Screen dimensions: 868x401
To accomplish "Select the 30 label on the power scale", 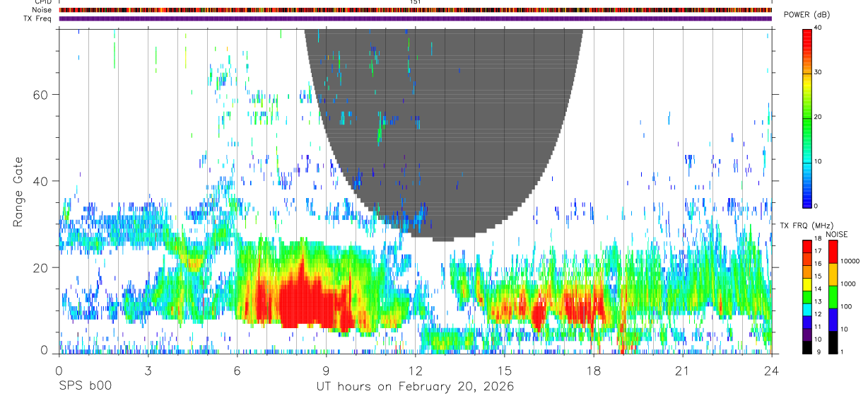I will pyautogui.click(x=819, y=73).
